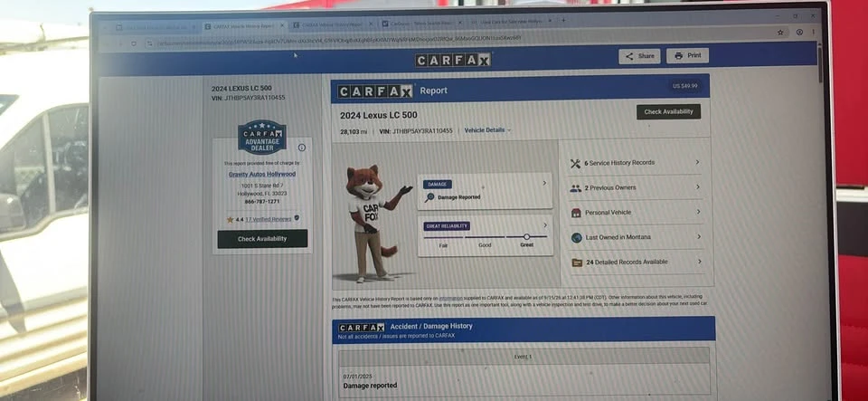This screenshot has height=401, width=868.
Task: View site information icon left of URL
Action: (x=149, y=43)
